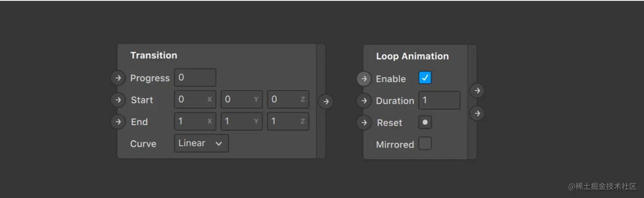The height and width of the screenshot is (198, 644).
Task: Click Loop Animation's lower output port
Action: point(477,113)
